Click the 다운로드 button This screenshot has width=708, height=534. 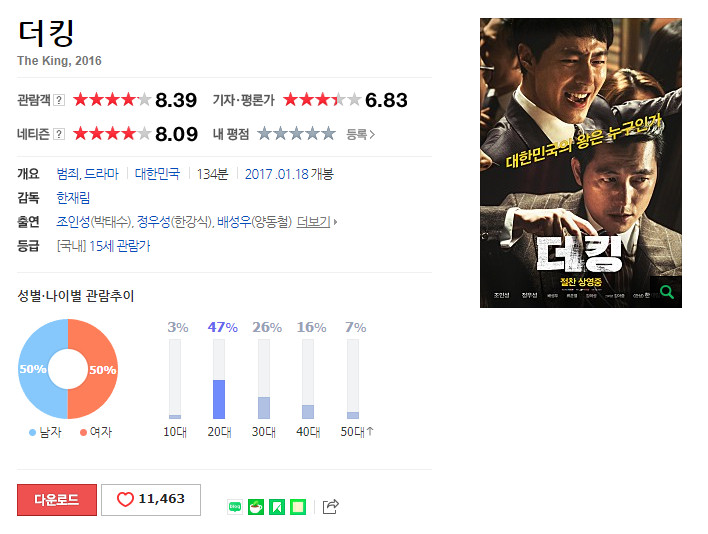(57, 500)
